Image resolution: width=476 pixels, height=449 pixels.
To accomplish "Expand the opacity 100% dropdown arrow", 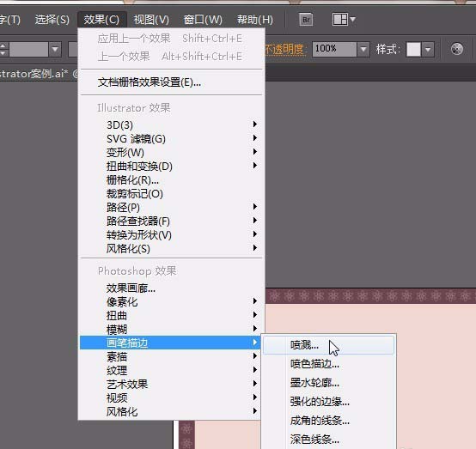I will click(363, 49).
